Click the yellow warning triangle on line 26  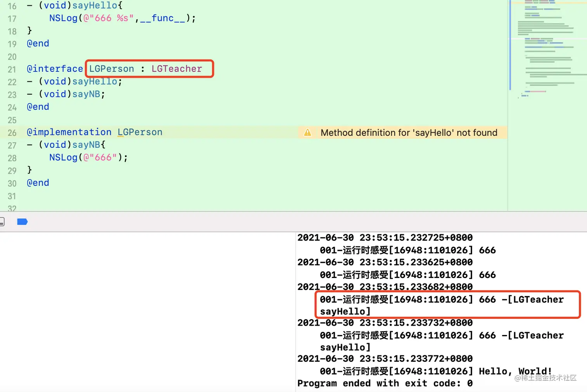[307, 133]
